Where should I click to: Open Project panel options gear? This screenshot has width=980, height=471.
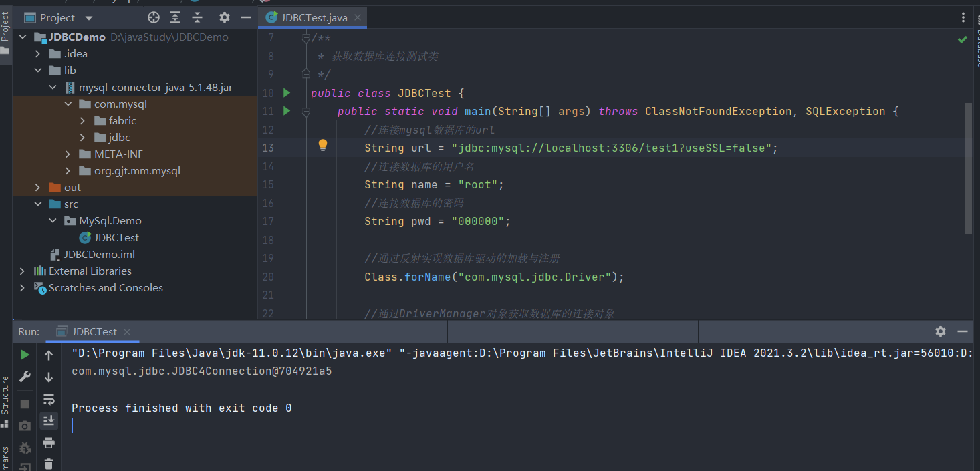pos(225,17)
